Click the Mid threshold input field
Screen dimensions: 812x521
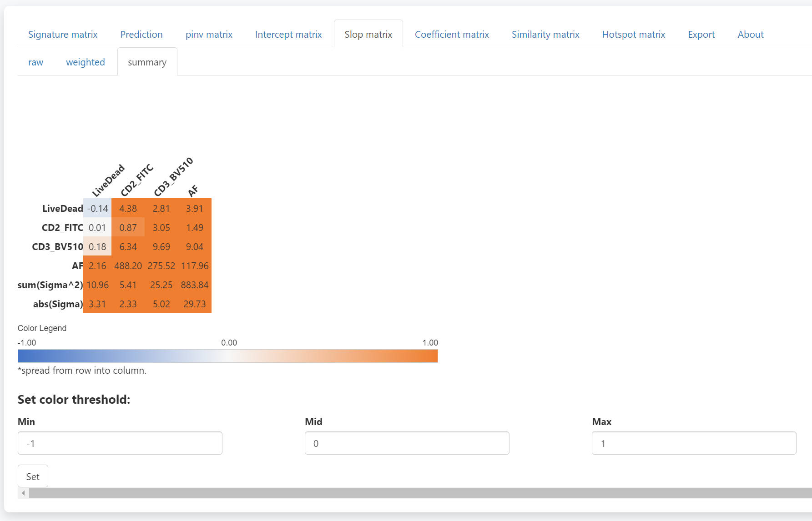click(407, 443)
